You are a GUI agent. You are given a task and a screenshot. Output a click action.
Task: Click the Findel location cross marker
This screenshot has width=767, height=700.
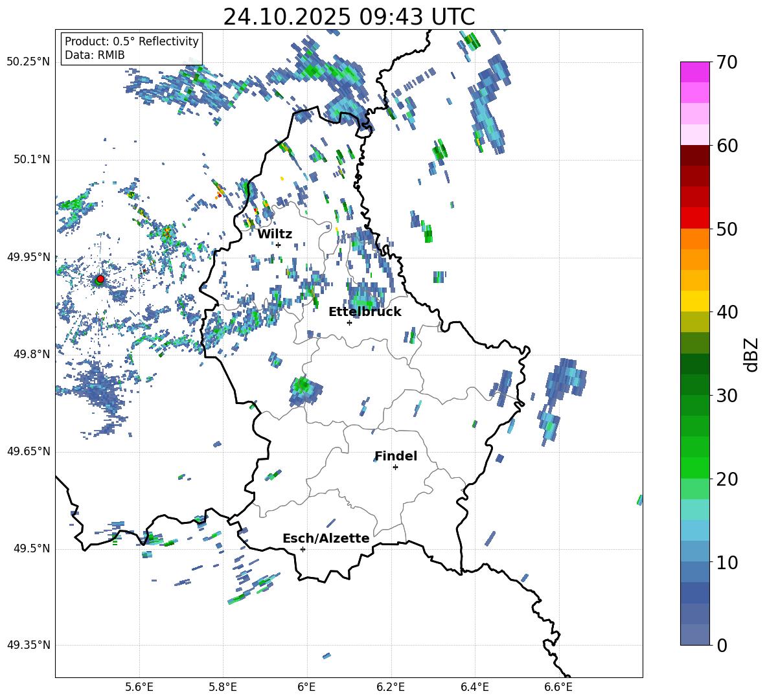click(x=395, y=468)
